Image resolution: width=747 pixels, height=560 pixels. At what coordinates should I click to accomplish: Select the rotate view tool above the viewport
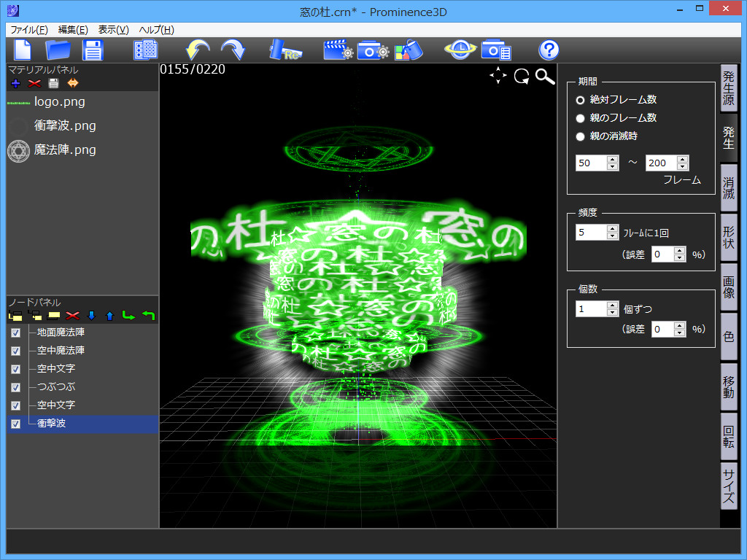click(521, 76)
